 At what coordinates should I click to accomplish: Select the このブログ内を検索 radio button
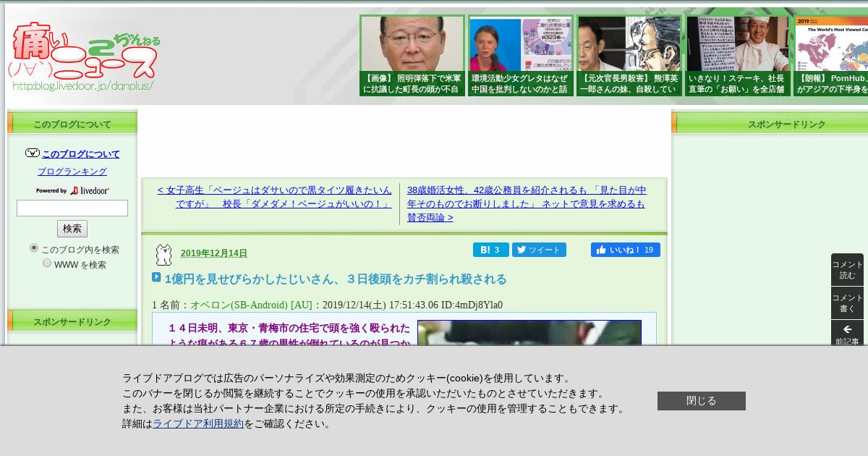(x=34, y=248)
